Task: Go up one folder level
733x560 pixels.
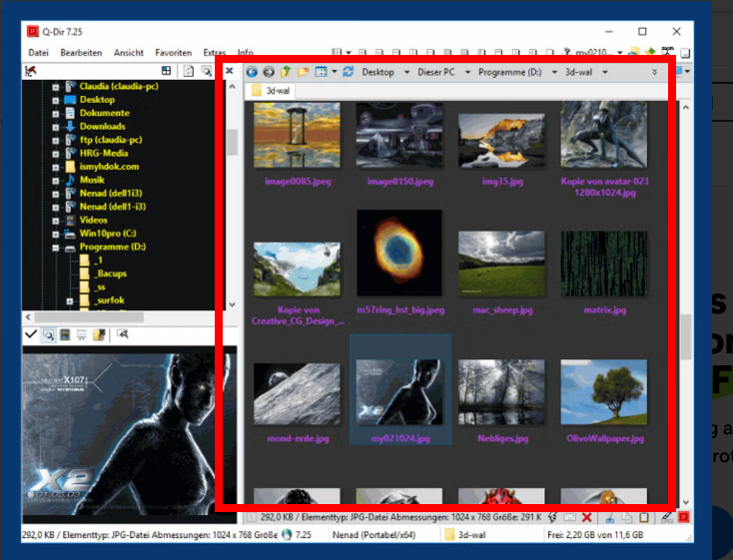Action: point(286,72)
